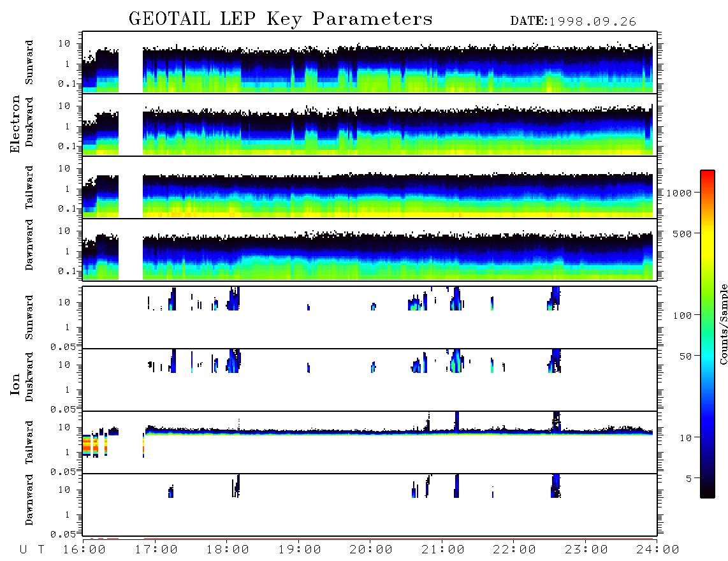The image size is (728, 561).
Task: Click the Electron Sunward spectrogram panel
Action: (x=370, y=62)
